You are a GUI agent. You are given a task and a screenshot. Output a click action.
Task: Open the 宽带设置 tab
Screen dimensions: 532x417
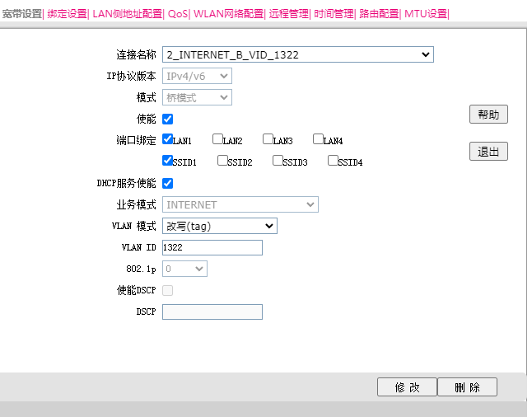[22, 14]
